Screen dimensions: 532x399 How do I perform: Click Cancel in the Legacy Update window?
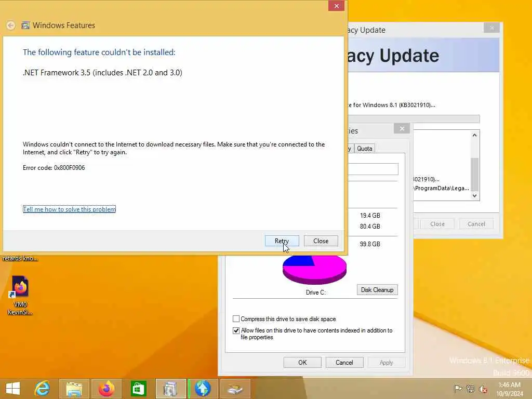[x=476, y=224]
